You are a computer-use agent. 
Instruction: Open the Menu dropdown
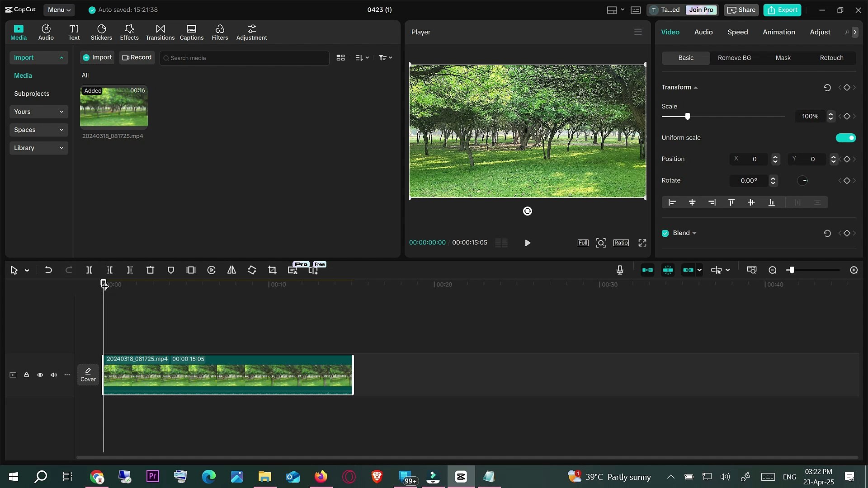59,9
